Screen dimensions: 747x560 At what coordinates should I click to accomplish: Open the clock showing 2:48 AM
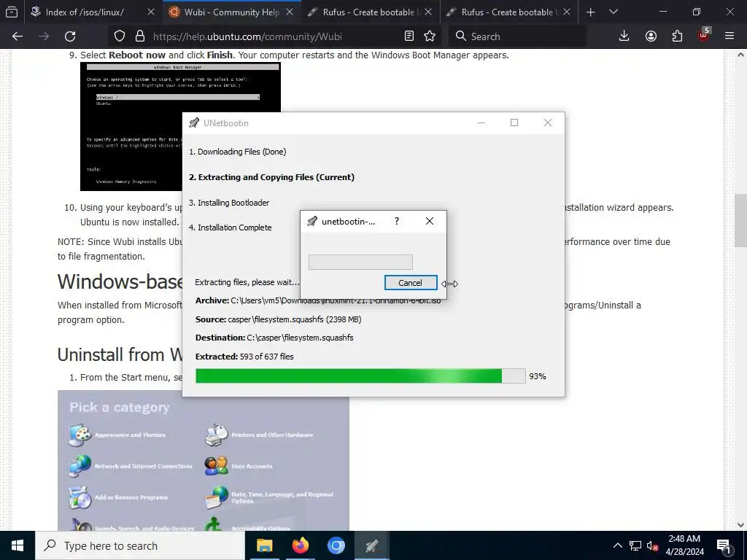click(x=684, y=545)
